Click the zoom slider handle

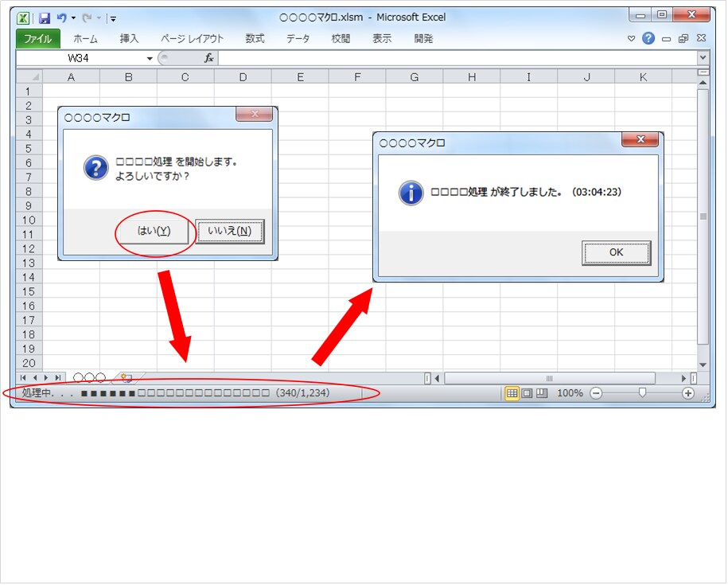642,394
